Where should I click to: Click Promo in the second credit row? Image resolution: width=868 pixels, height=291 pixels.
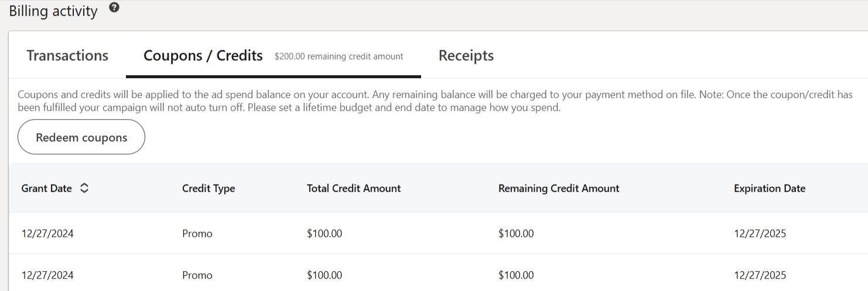click(x=197, y=275)
